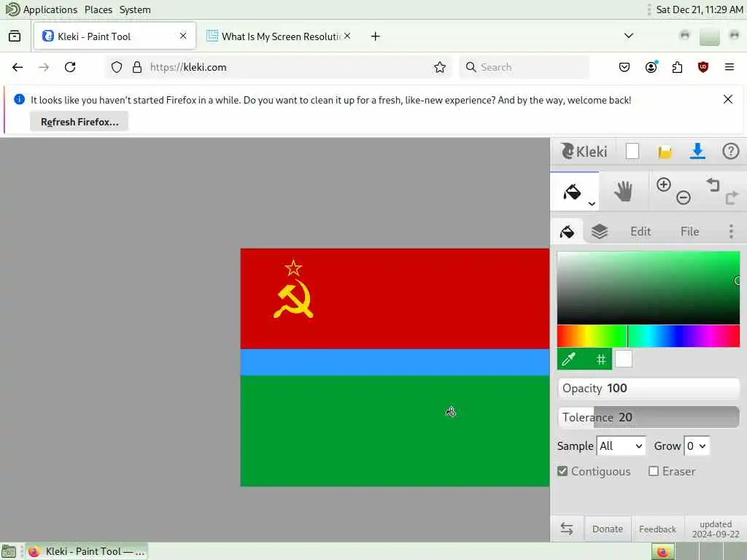The width and height of the screenshot is (747, 560).
Task: Open the Places menu
Action: [x=98, y=9]
